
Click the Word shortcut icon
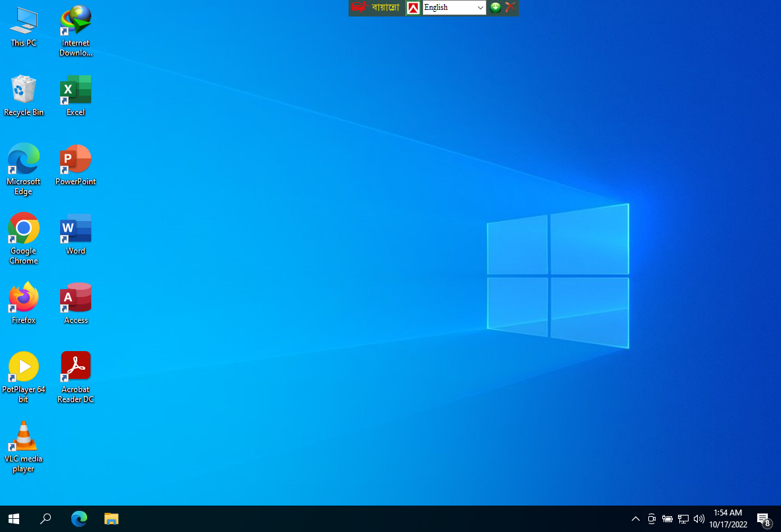pyautogui.click(x=75, y=229)
